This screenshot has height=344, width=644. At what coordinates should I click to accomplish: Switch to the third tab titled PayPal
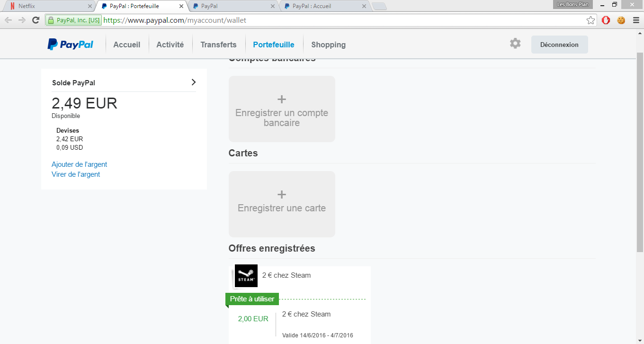click(233, 6)
